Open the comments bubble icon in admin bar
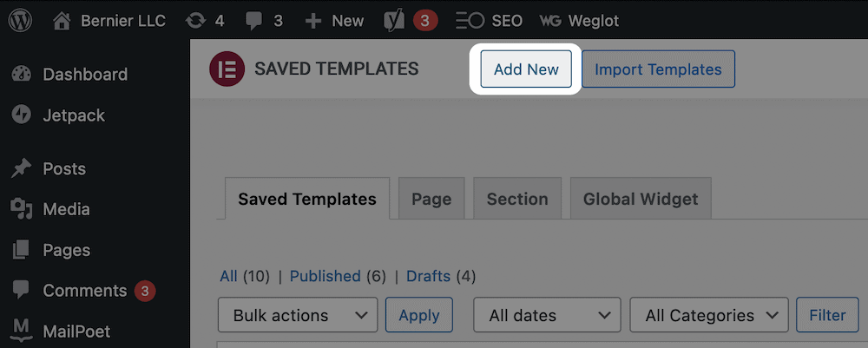The height and width of the screenshot is (348, 868). pyautogui.click(x=254, y=21)
